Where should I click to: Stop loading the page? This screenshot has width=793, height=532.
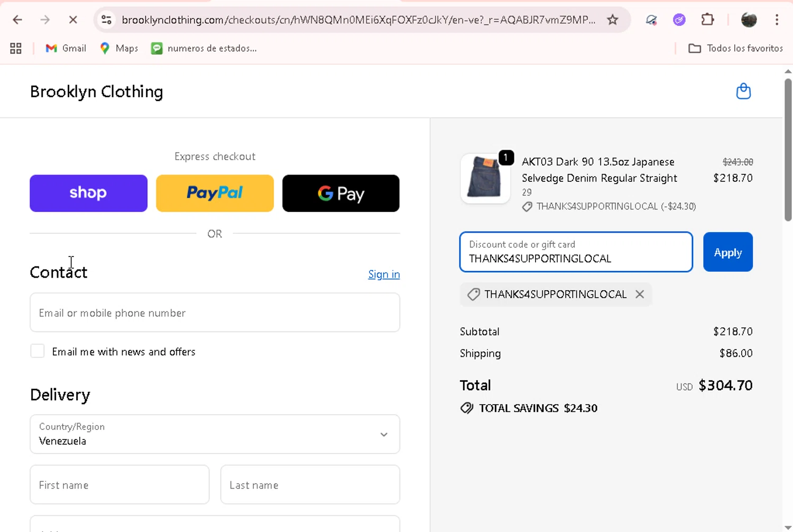(x=73, y=20)
